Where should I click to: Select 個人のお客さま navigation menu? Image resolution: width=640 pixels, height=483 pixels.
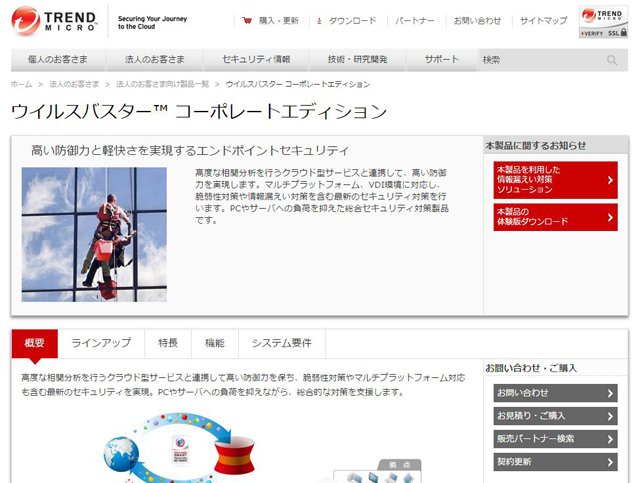[x=58, y=60]
